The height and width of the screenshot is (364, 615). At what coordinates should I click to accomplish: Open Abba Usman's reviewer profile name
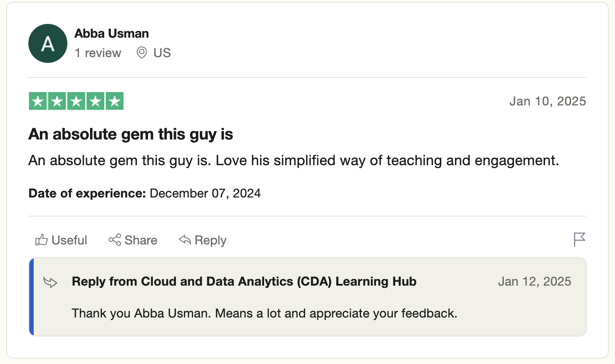112,33
